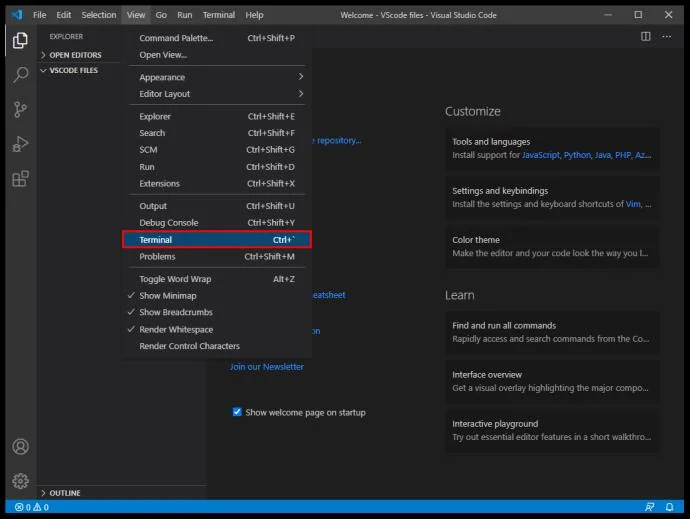The height and width of the screenshot is (519, 690).
Task: Click the feedback icon in status bar
Action: click(x=650, y=507)
